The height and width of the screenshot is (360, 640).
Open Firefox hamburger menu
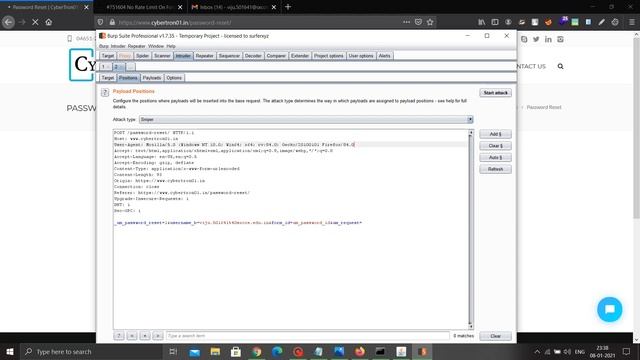pos(631,22)
